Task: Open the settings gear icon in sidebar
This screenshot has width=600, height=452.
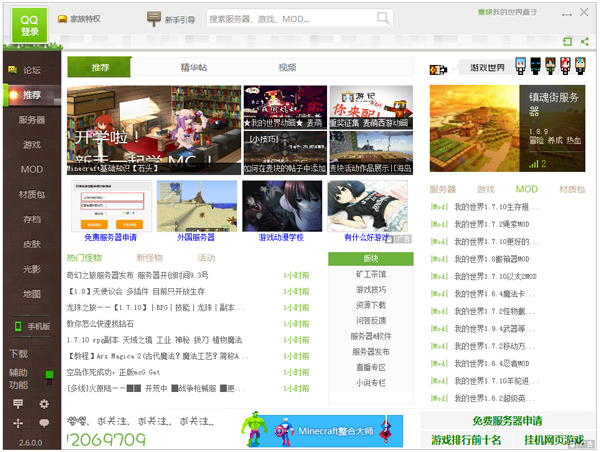Action: tap(44, 404)
